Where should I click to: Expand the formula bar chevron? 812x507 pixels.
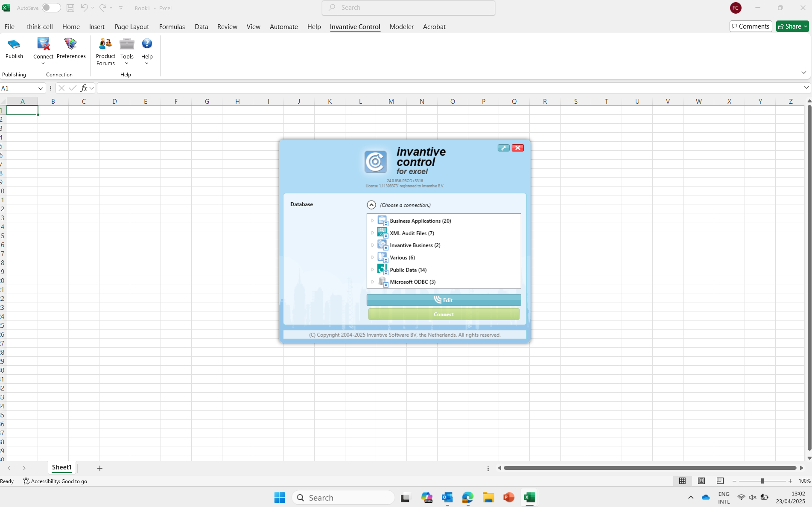point(806,88)
